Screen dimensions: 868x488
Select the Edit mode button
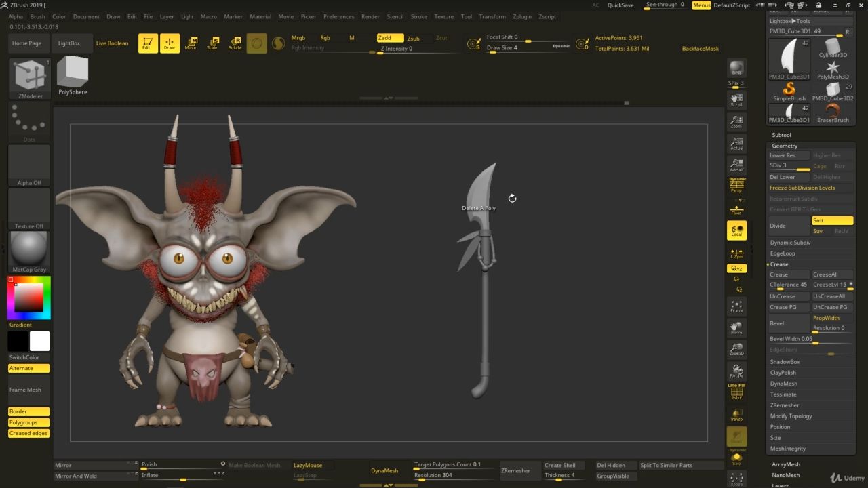(148, 43)
